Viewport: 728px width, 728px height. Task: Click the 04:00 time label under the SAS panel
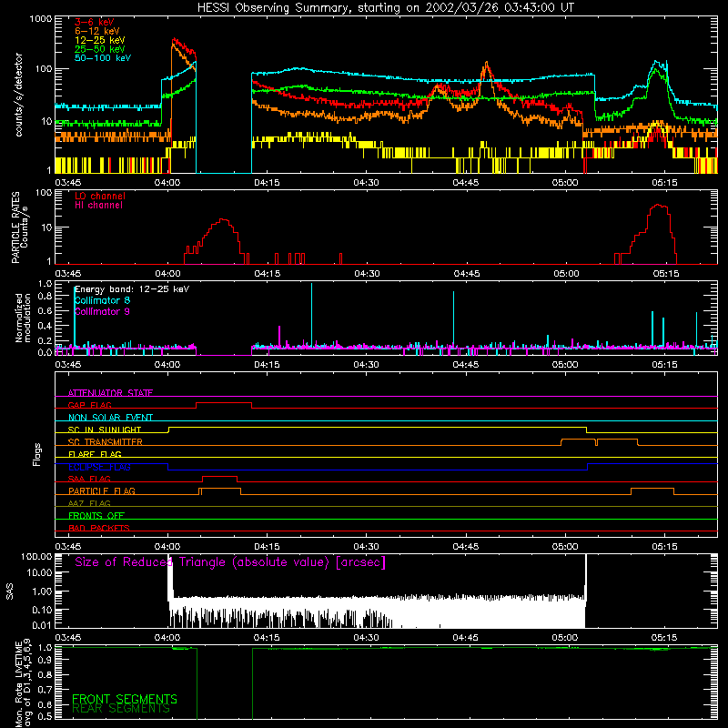pyautogui.click(x=167, y=638)
